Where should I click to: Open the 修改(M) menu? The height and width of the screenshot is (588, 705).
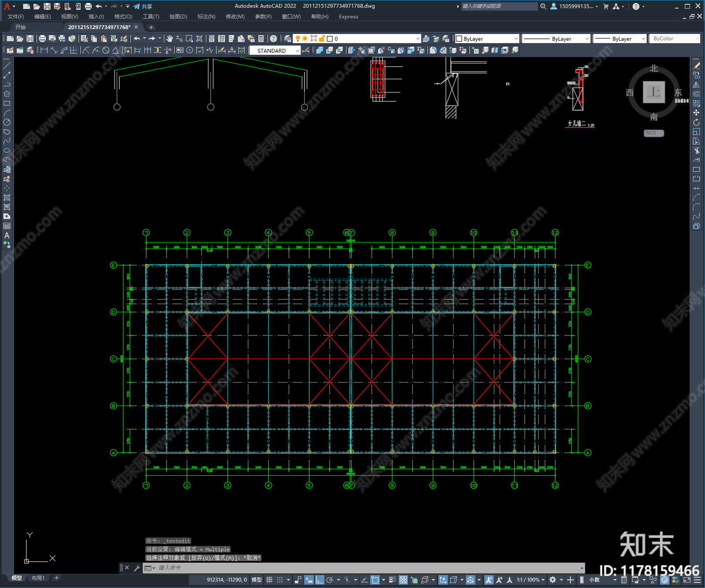pyautogui.click(x=235, y=17)
